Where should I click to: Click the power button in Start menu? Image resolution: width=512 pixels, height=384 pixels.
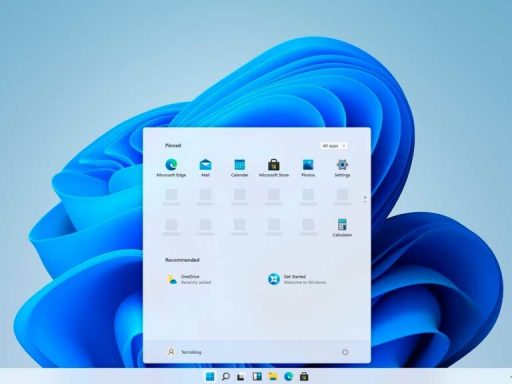345,352
